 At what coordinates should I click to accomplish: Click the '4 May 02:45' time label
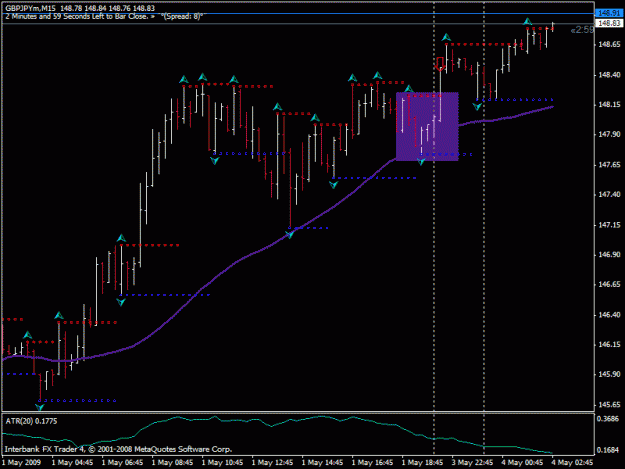(572, 463)
